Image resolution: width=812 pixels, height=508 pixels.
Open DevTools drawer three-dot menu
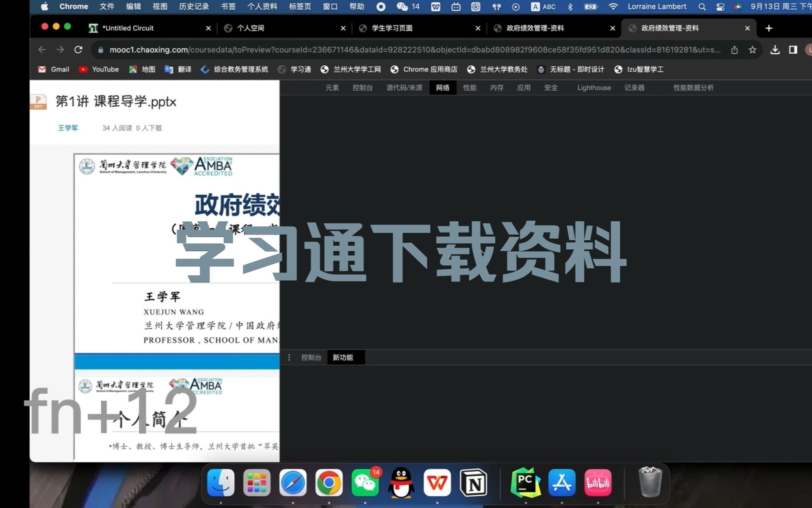289,357
